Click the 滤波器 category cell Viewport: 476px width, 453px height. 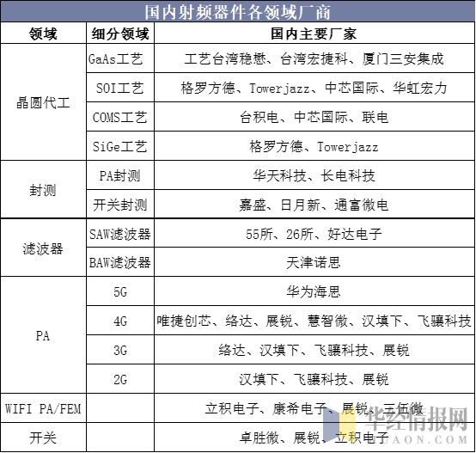(x=44, y=248)
